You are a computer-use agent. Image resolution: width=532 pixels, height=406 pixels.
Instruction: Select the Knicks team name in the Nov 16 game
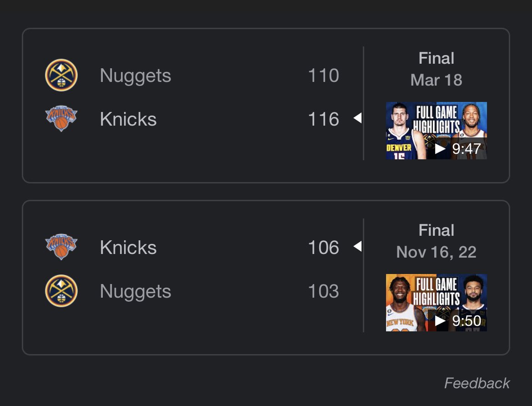pos(128,248)
